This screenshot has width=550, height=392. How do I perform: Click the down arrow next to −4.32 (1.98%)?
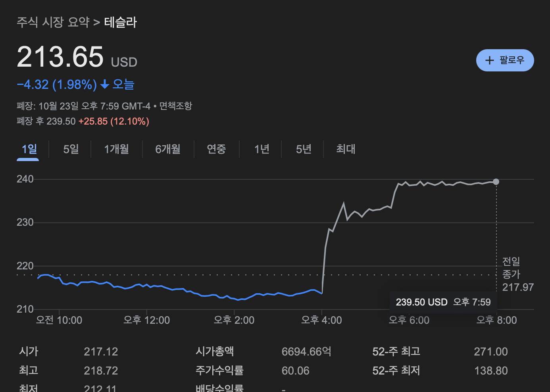[105, 84]
